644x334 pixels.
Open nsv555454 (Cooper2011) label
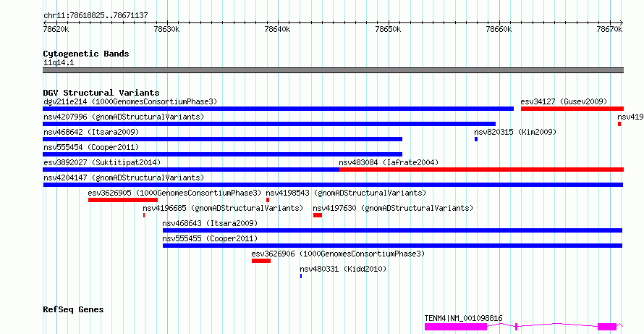point(91,147)
